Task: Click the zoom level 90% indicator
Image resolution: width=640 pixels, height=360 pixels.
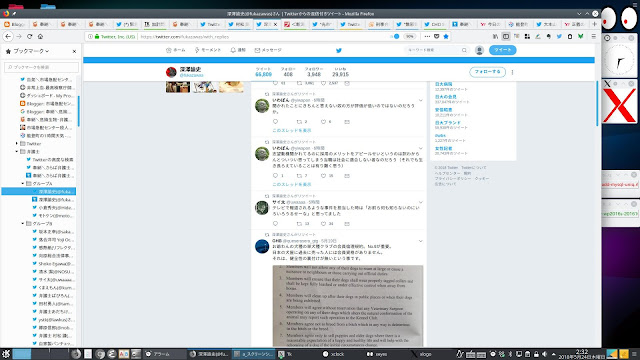Action: click(x=409, y=36)
